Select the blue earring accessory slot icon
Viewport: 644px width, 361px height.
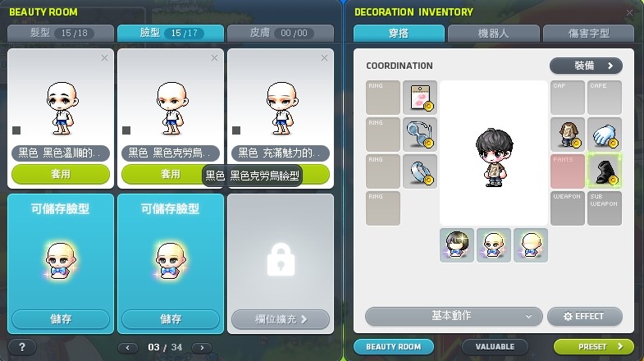pyautogui.click(x=420, y=171)
